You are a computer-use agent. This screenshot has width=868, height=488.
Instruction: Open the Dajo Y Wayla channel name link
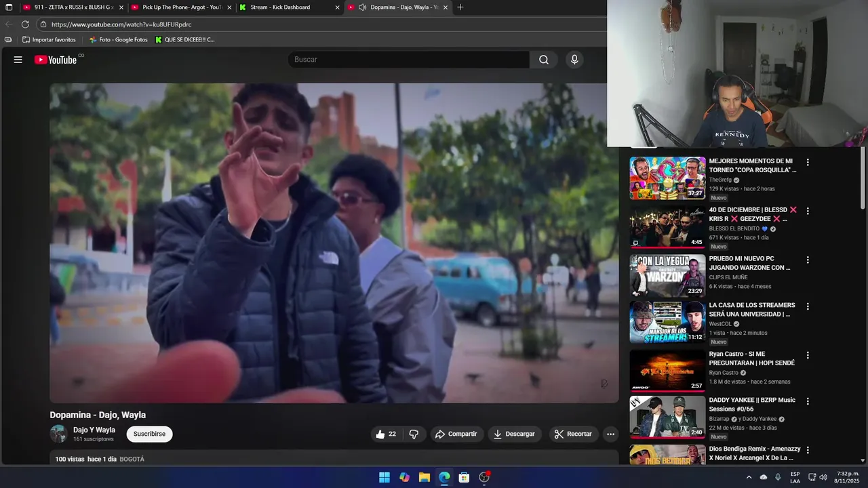tap(94, 430)
